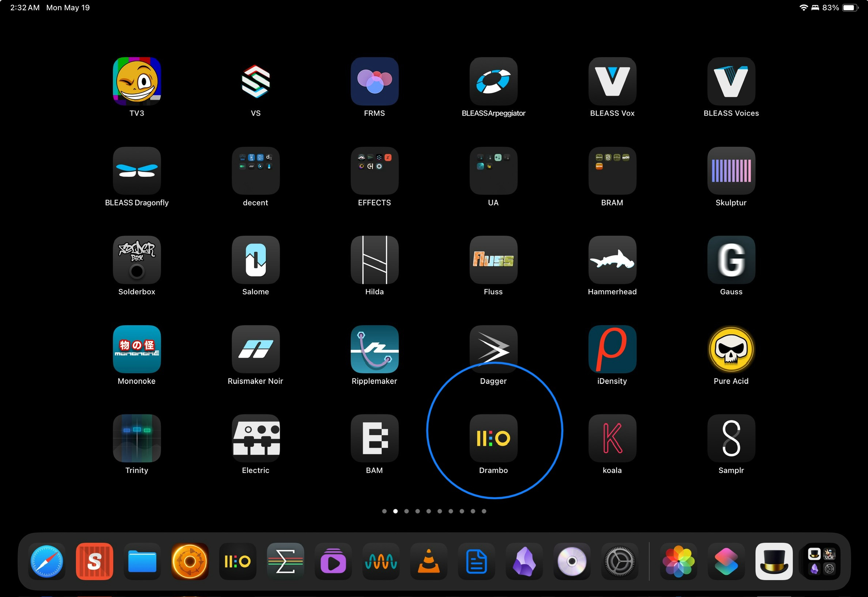Open the TV3 app
The height and width of the screenshot is (597, 868).
(x=137, y=81)
